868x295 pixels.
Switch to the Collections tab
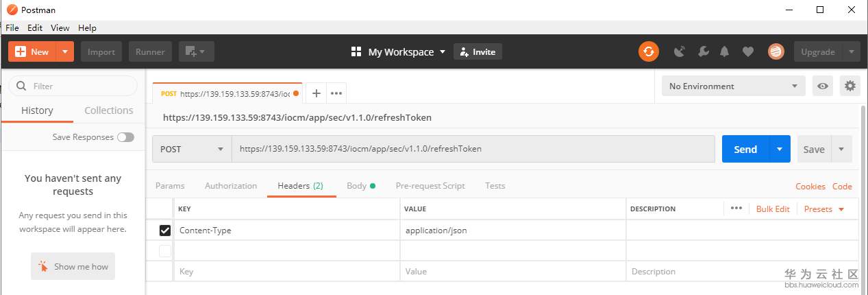(x=108, y=110)
